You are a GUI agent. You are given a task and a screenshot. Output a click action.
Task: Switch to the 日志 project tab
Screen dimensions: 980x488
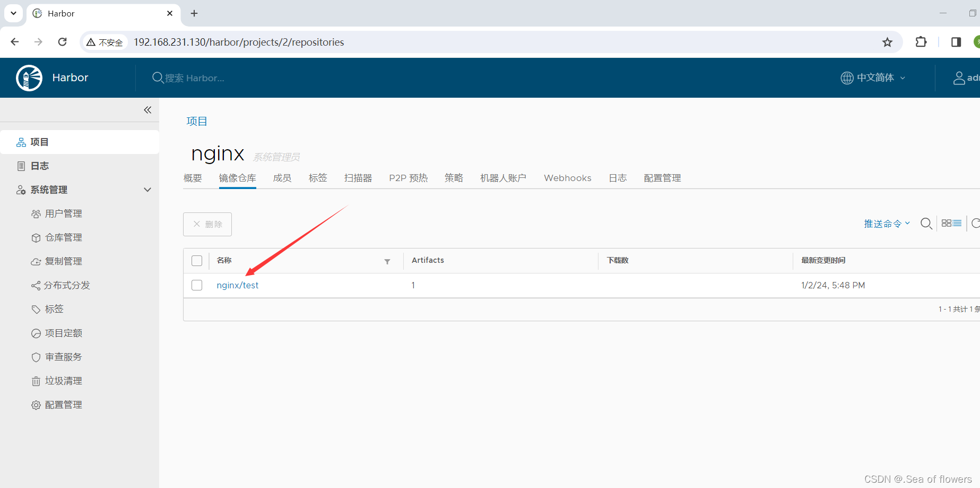click(618, 178)
